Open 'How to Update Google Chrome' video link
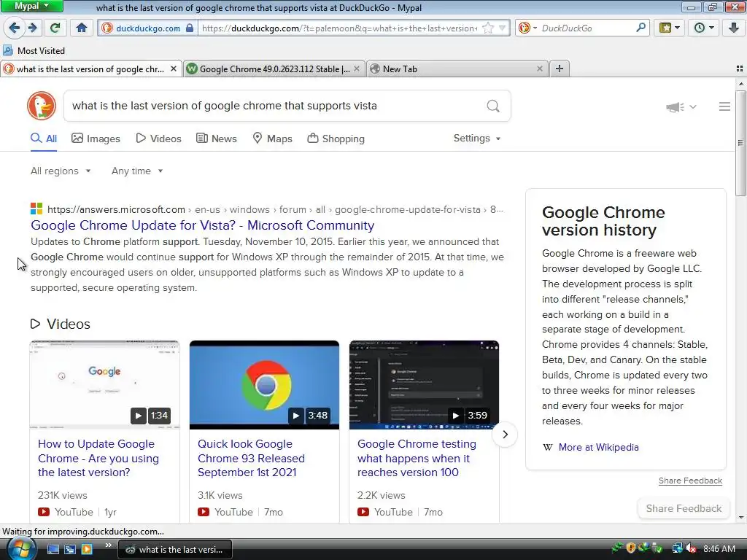The width and height of the screenshot is (747, 560). [98, 458]
